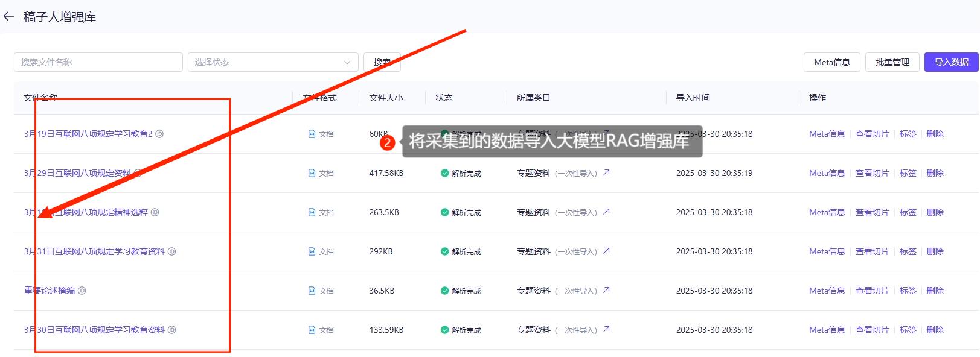Open file 3月29日互联网八项规定资料
Viewport: 980px width, 357px height.
click(77, 173)
